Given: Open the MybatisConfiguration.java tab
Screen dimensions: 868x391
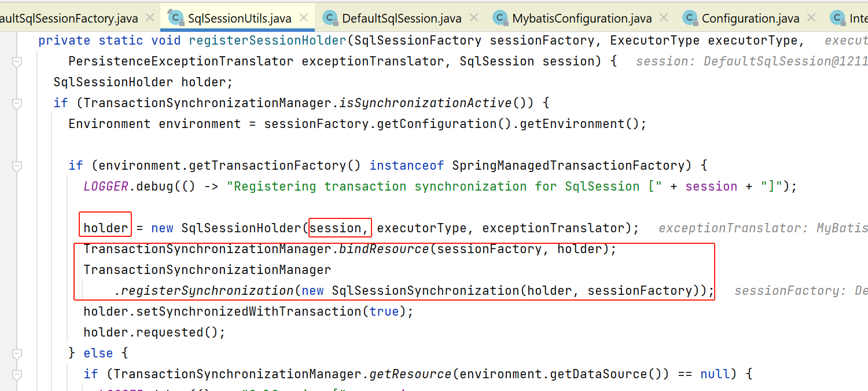Looking at the screenshot, I should pyautogui.click(x=582, y=19).
